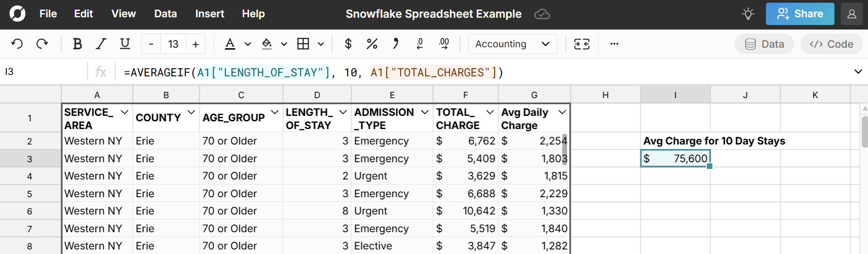Open the Code panel button

(x=831, y=44)
